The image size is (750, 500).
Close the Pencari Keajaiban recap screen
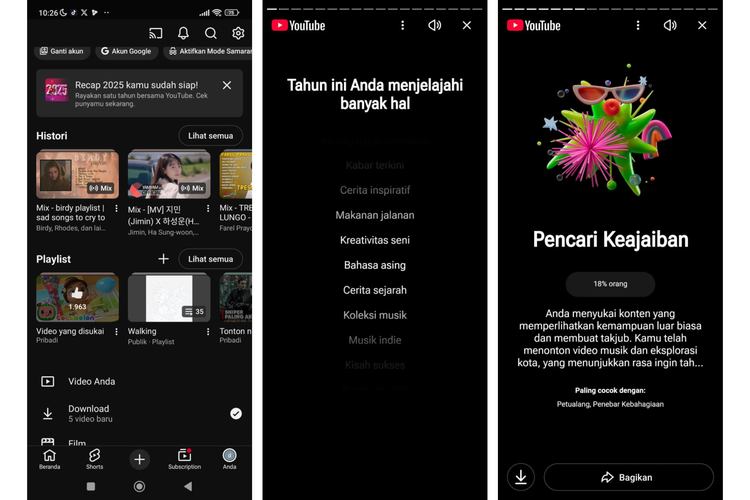[702, 25]
